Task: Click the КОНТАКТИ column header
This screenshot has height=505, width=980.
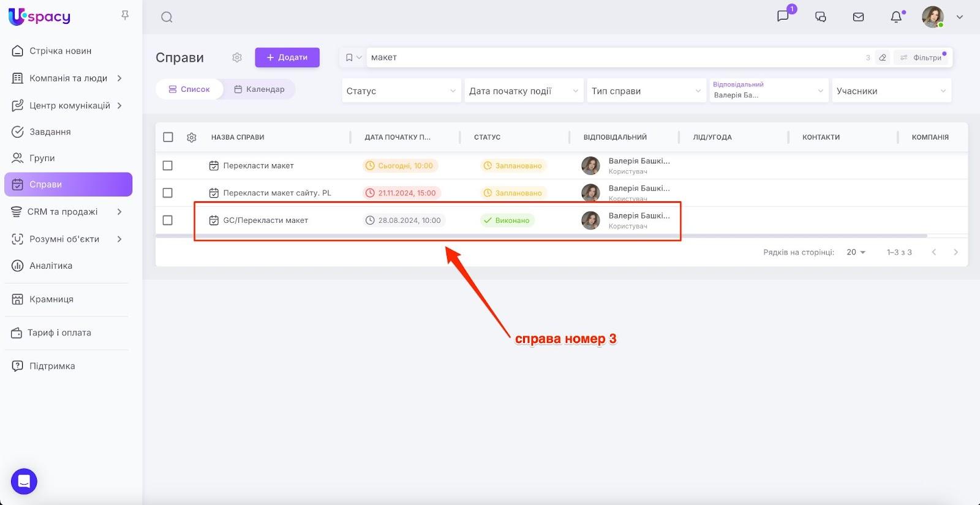Action: 821,137
